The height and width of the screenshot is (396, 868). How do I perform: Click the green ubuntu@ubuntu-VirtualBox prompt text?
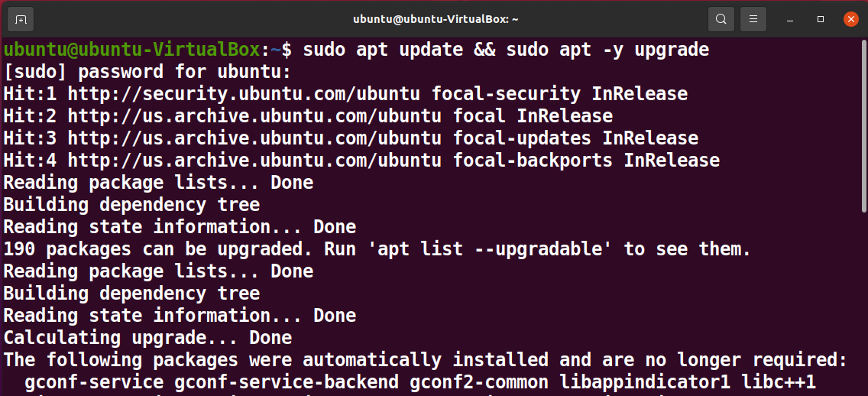coord(131,50)
